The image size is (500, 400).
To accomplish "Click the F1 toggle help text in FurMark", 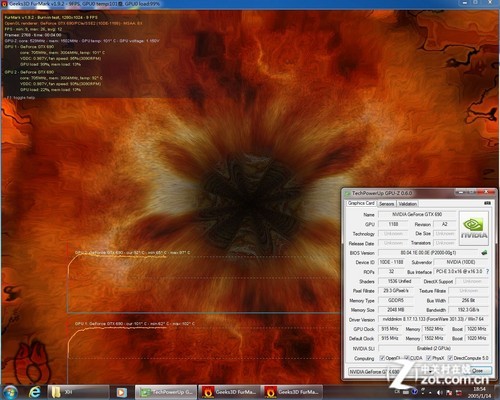I will pyautogui.click(x=21, y=98).
